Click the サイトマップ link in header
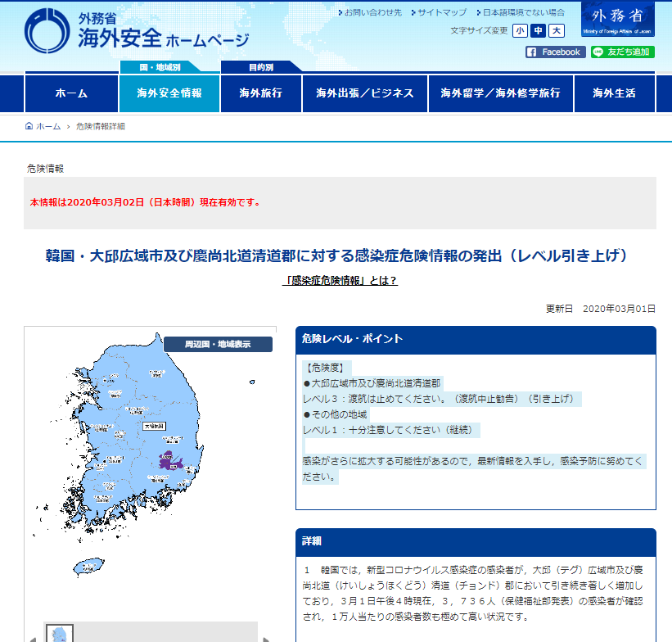Screen dimensions: 672x642 pos(441,12)
